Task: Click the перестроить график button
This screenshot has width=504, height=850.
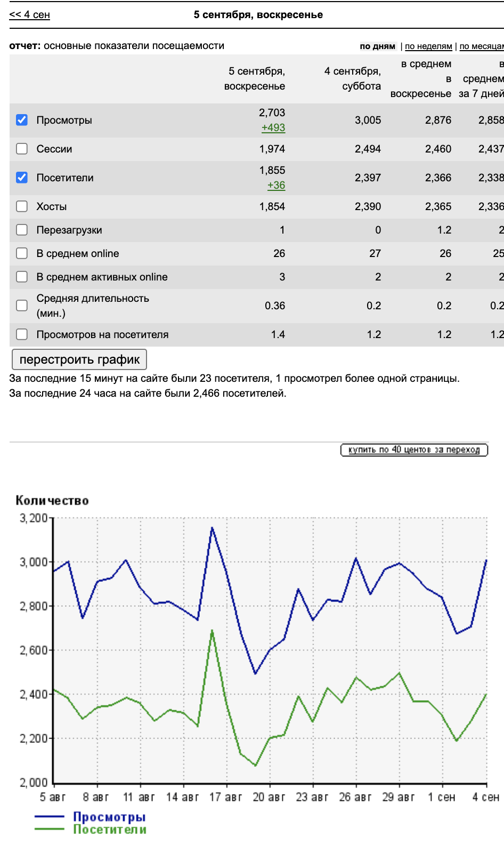Action: [79, 359]
